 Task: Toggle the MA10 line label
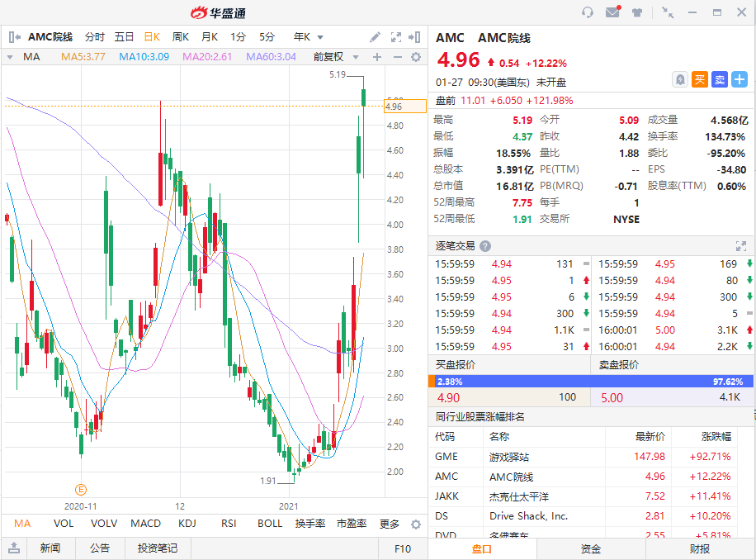(x=144, y=57)
